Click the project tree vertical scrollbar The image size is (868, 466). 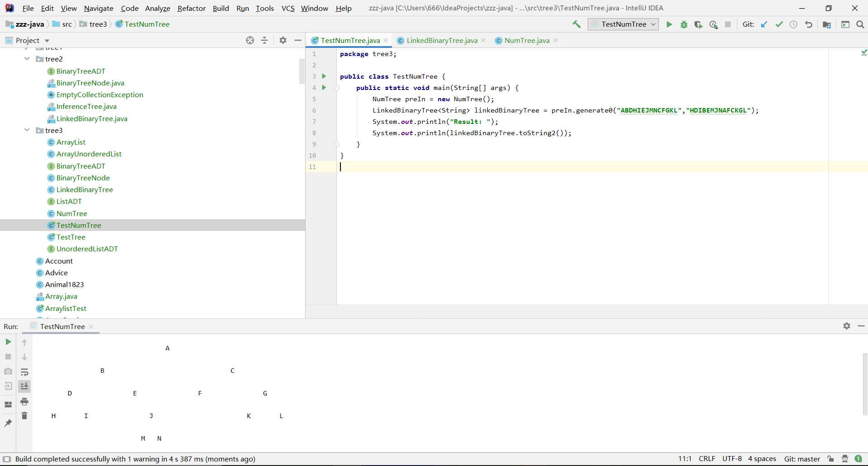pos(302,71)
